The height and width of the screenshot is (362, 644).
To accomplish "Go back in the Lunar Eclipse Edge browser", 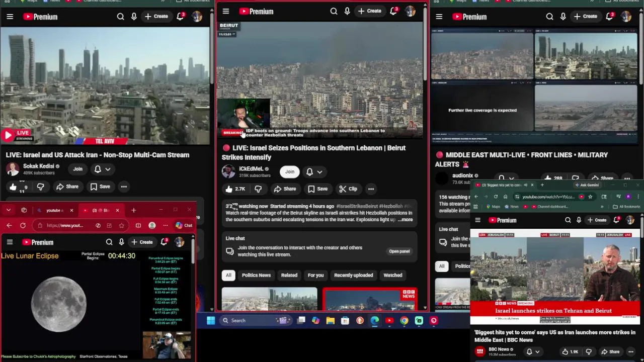I will pos(9,225).
